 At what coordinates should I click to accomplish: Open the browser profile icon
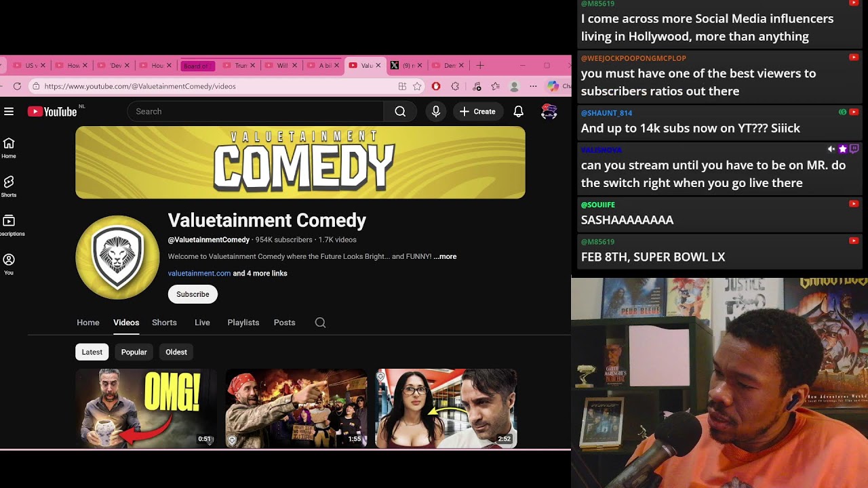pos(515,86)
